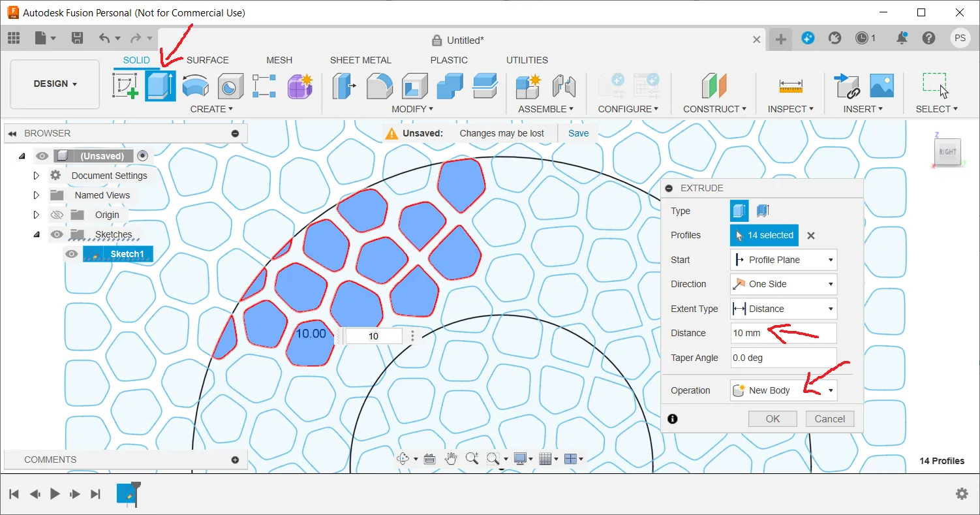Open the Start Profile Plane dropdown

(x=784, y=260)
